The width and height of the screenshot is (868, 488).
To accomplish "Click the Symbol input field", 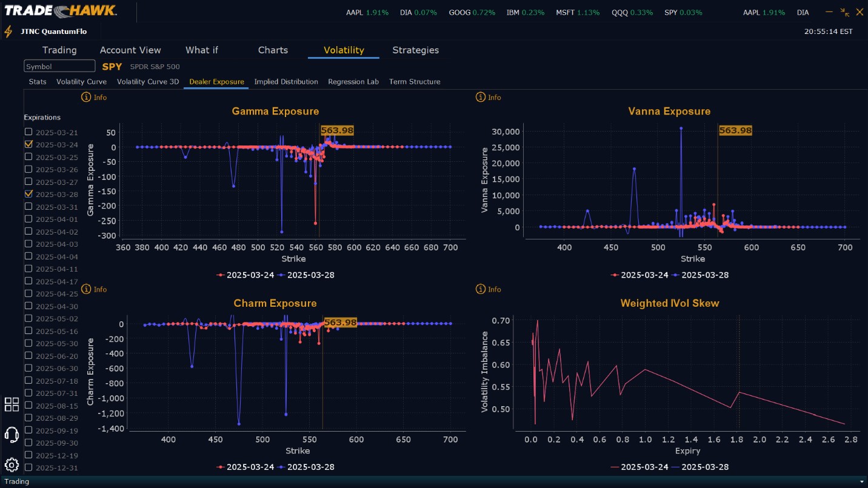I will click(x=59, y=66).
